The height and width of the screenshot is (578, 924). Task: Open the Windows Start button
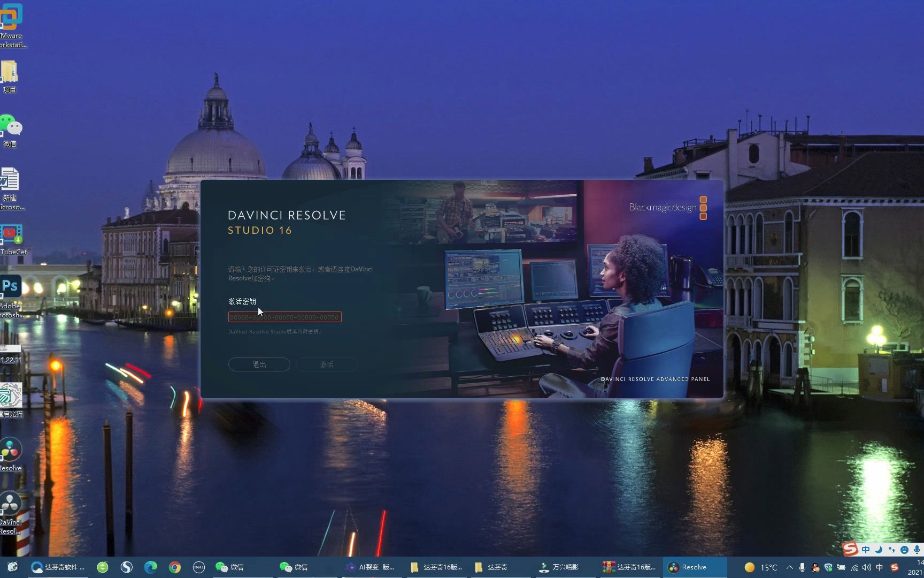[13, 567]
